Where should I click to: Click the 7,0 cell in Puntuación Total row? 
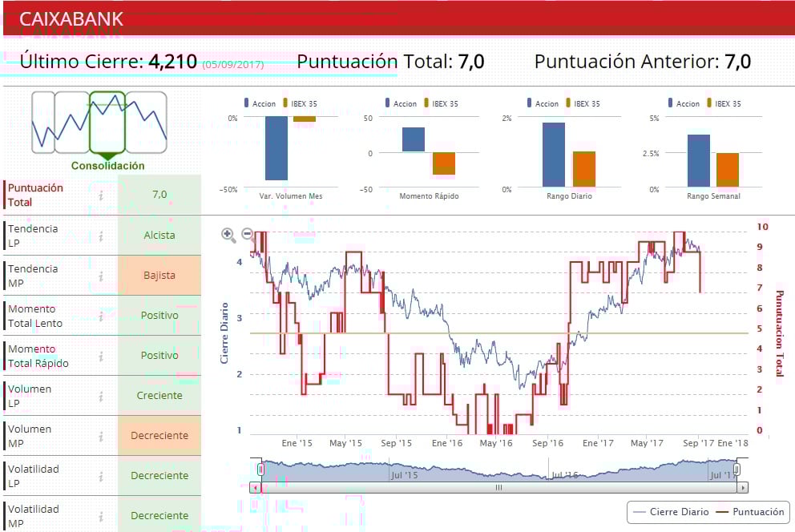(x=159, y=195)
